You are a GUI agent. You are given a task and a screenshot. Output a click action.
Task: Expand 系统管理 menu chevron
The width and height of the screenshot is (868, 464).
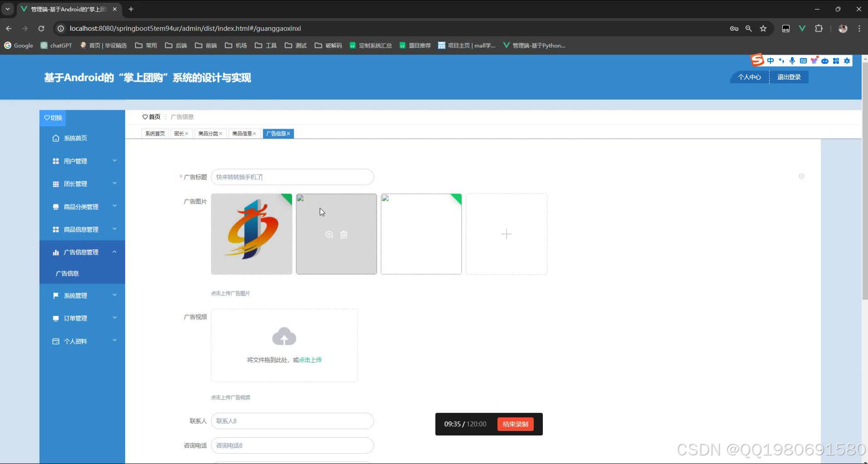(x=115, y=295)
